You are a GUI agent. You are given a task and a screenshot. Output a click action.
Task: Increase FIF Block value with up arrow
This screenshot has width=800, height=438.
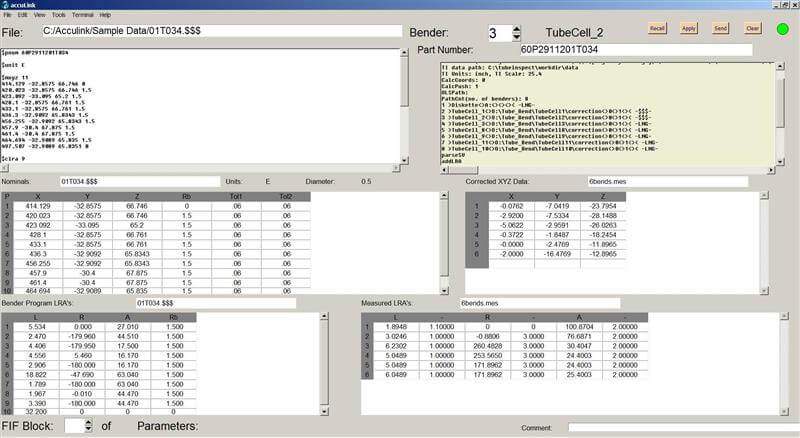(89, 422)
